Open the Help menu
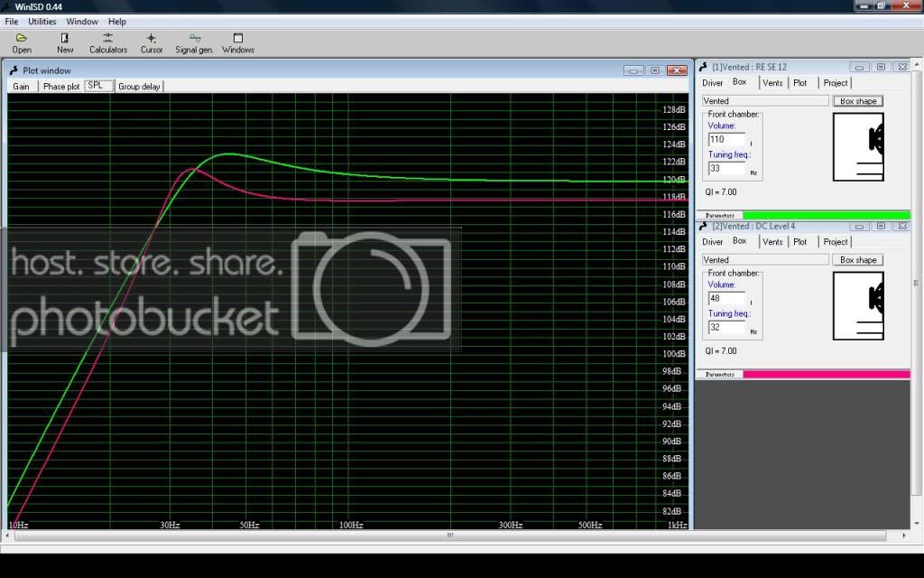The width and height of the screenshot is (924, 578). [x=116, y=22]
